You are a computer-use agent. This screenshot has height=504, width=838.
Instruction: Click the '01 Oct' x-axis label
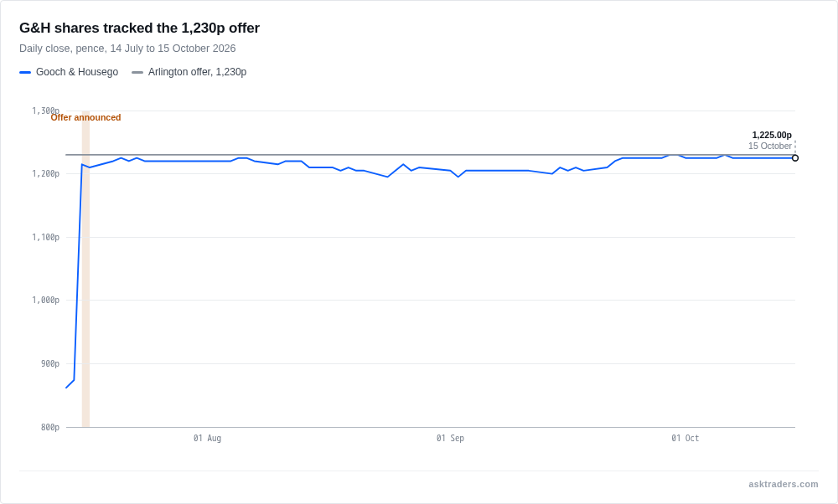685,439
